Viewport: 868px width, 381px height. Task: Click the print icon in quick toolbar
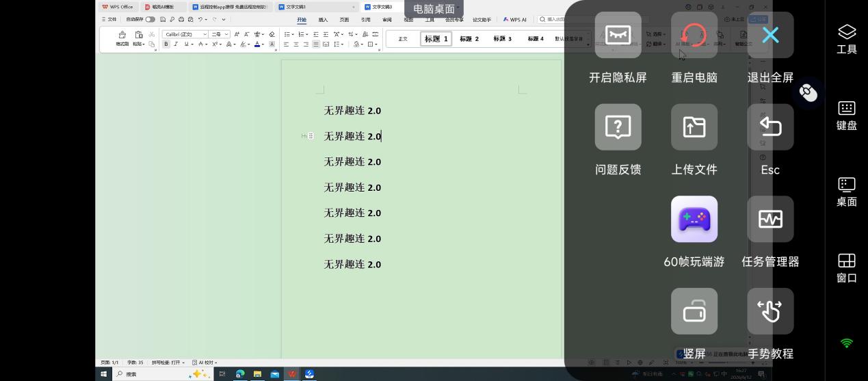click(181, 19)
